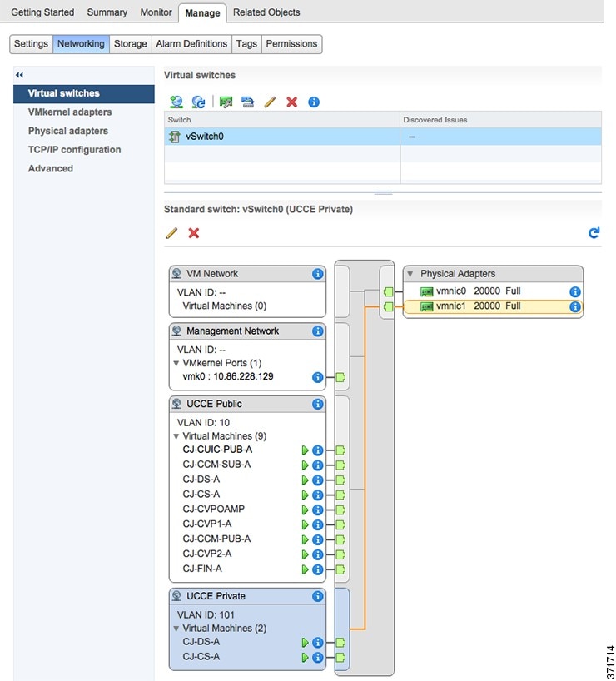Click the CJ-CS-A VM in UCCE Public

[201, 495]
